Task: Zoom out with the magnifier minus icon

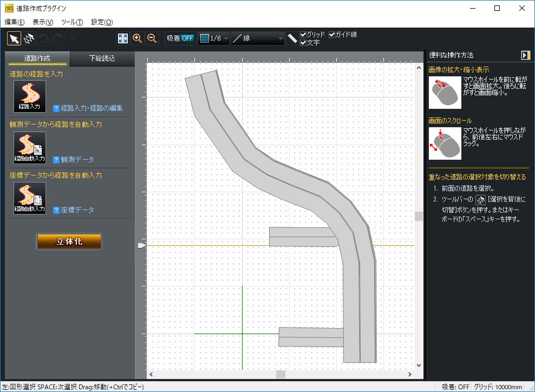Action: (152, 38)
